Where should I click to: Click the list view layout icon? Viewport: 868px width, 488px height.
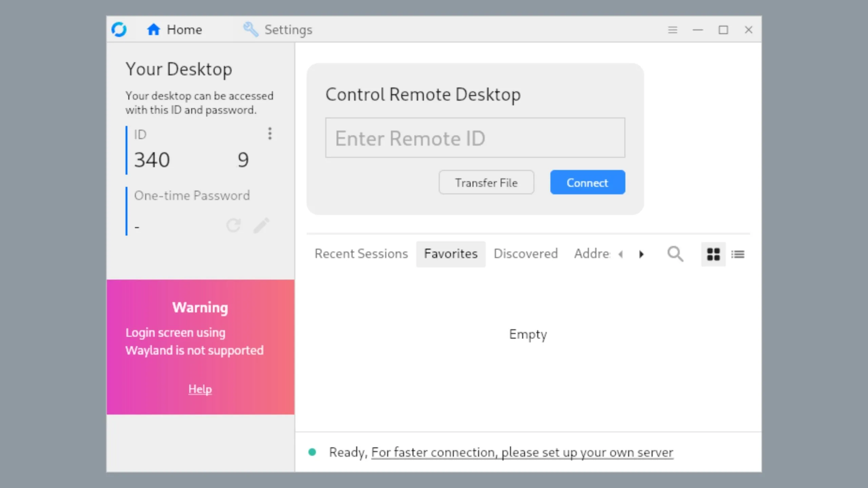[738, 255]
